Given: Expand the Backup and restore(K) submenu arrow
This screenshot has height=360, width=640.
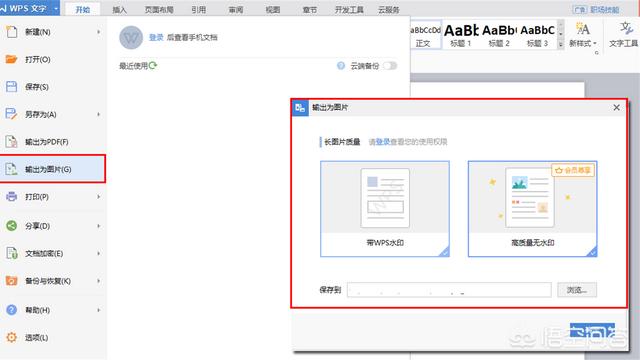Looking at the screenshot, I should [x=98, y=281].
